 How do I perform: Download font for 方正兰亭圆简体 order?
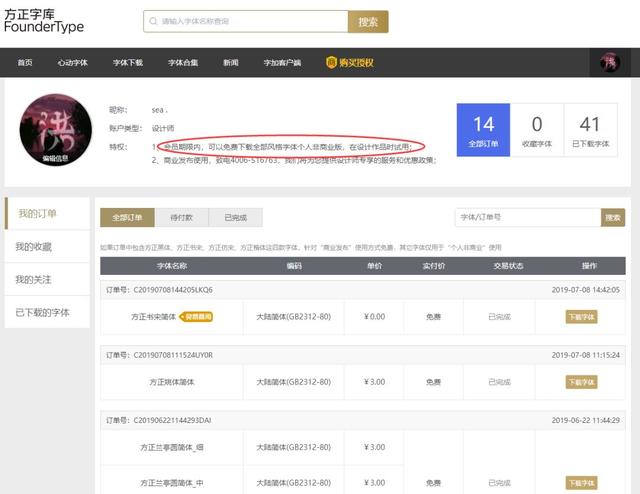point(581,483)
